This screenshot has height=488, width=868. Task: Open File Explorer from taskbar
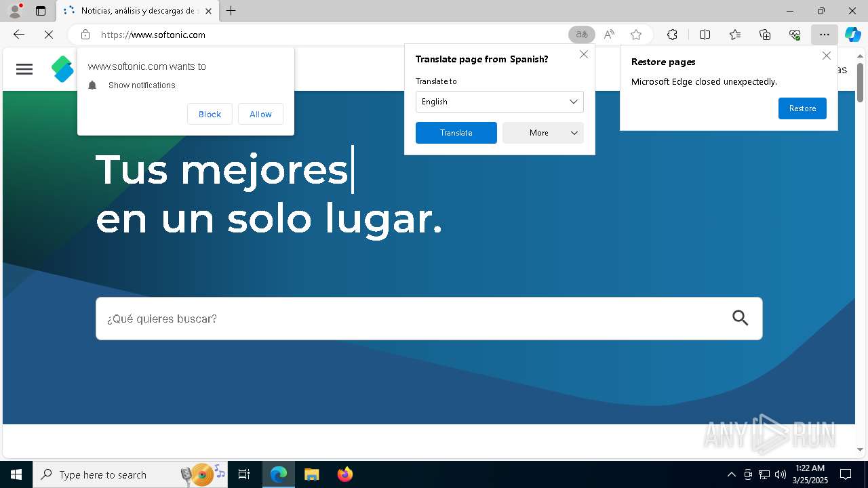click(x=311, y=474)
